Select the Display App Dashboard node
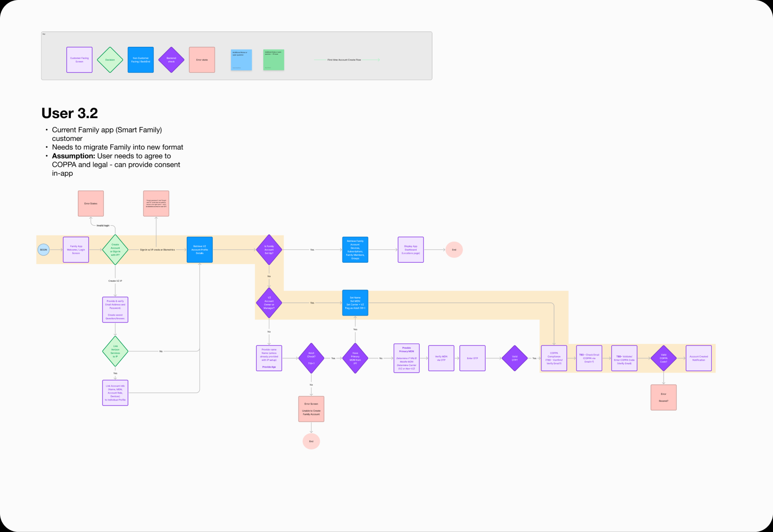This screenshot has height=532, width=773. coord(411,250)
